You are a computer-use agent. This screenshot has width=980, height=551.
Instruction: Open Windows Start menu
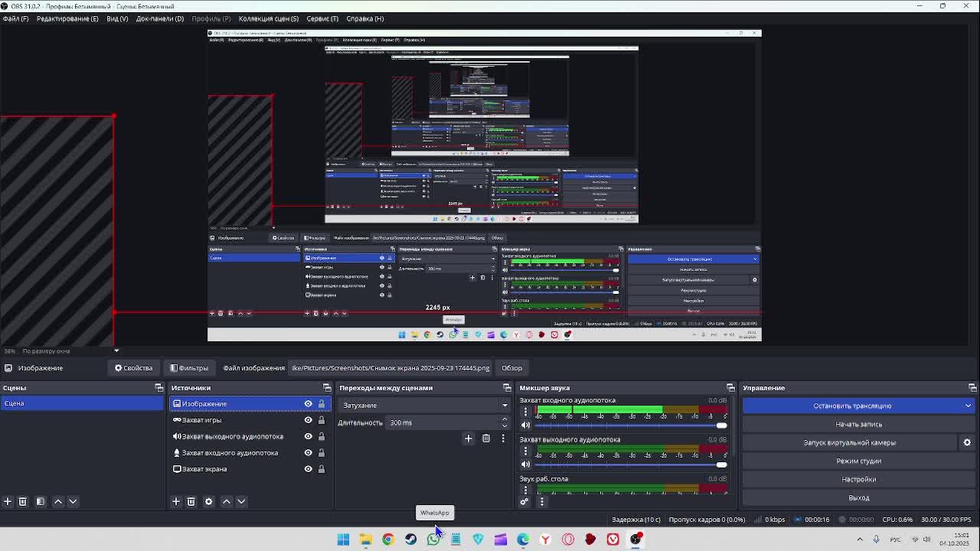pos(344,540)
